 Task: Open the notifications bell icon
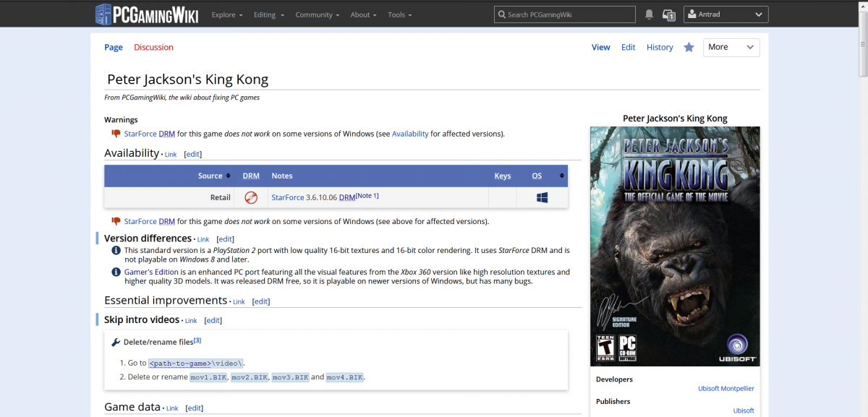(x=649, y=14)
